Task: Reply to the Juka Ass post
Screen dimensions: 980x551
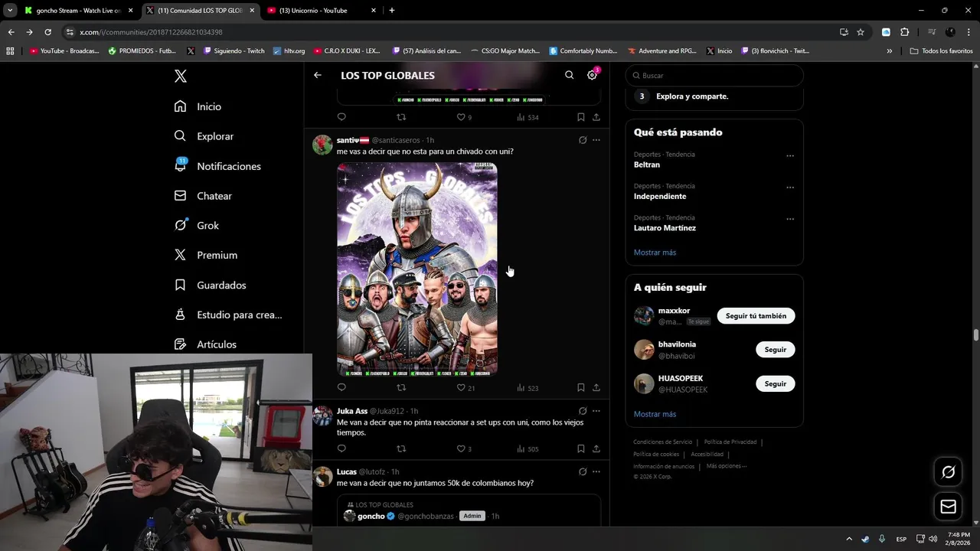Action: pyautogui.click(x=341, y=448)
